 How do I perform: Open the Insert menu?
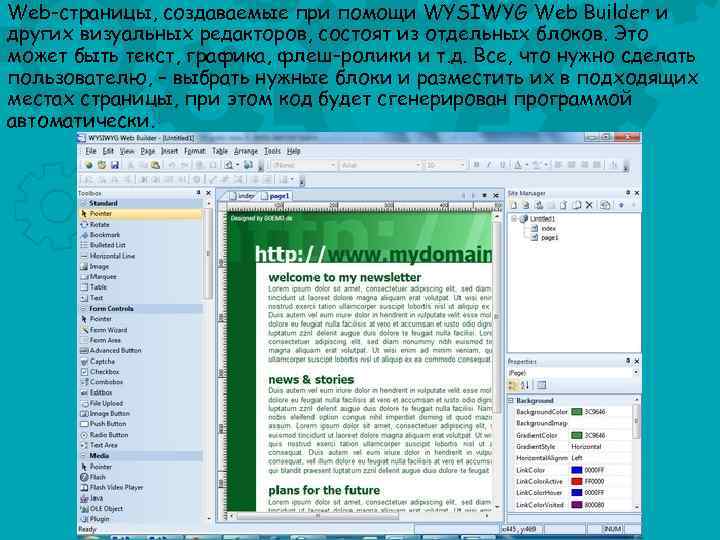169,151
